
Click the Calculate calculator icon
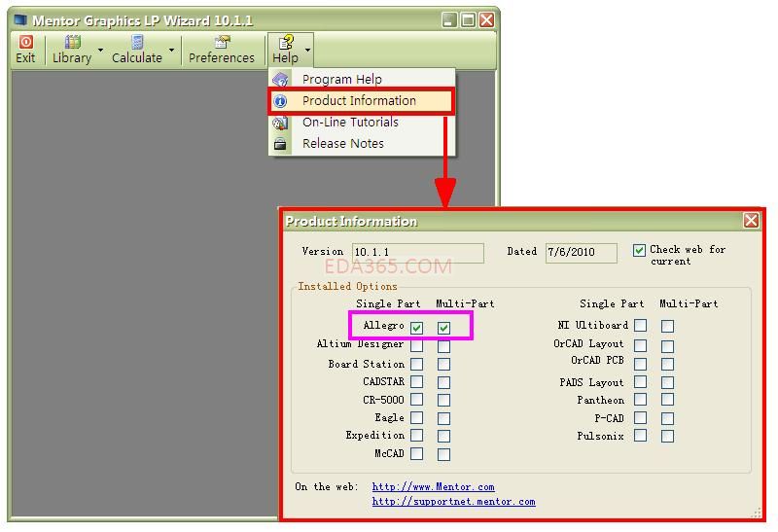pos(137,42)
